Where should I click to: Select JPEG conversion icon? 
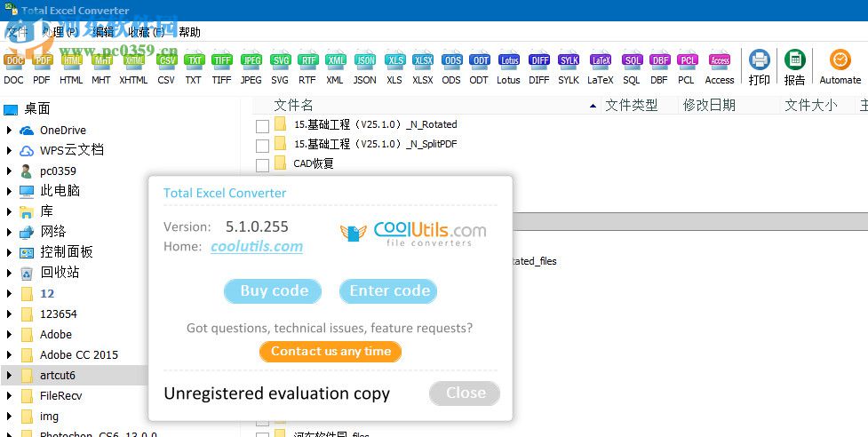(x=251, y=61)
